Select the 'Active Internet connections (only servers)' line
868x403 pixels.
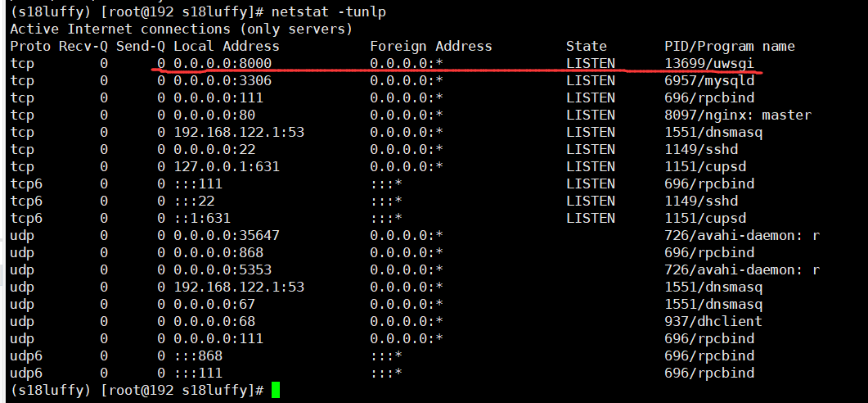coord(181,29)
